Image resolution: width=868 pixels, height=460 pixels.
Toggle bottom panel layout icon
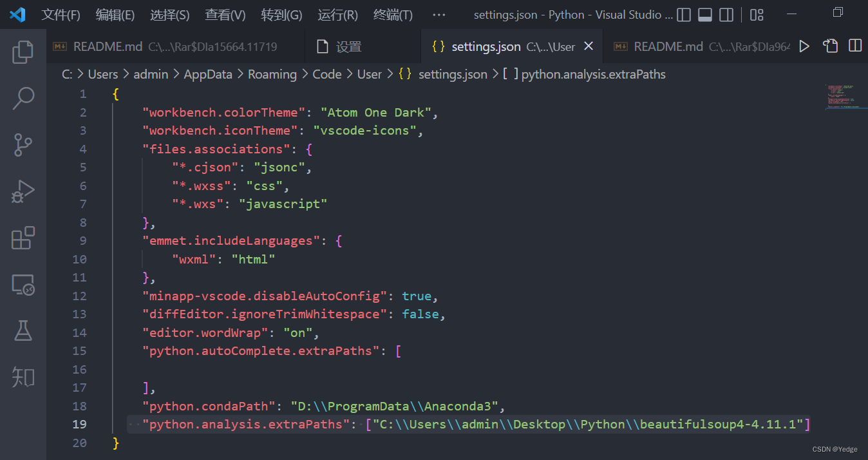[705, 15]
